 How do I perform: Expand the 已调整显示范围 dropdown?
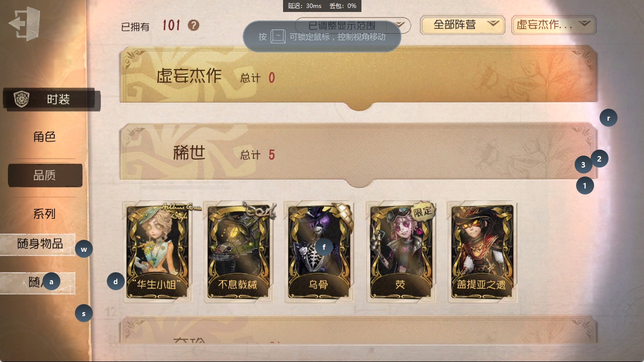(x=352, y=25)
